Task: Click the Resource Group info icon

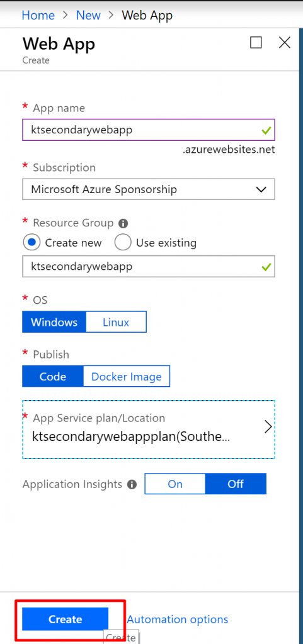Action: coord(122,223)
